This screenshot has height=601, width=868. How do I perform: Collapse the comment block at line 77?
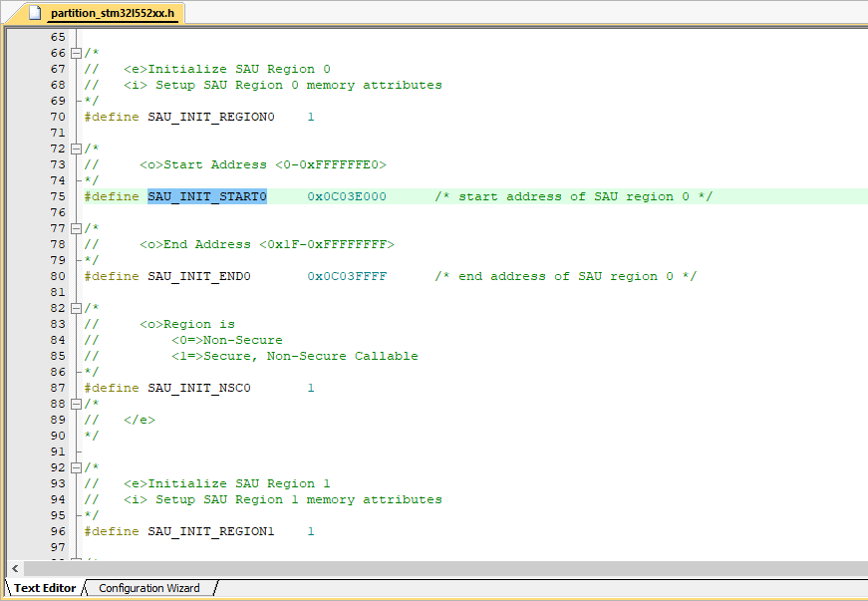click(77, 228)
